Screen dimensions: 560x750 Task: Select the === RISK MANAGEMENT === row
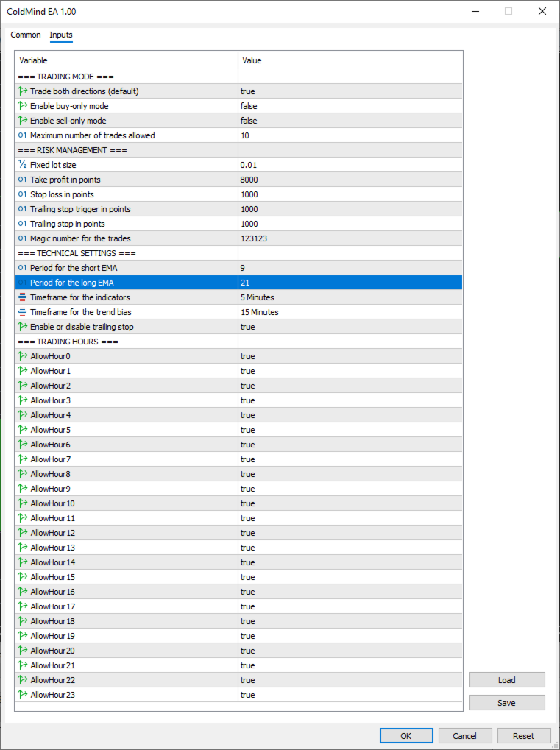[x=238, y=150]
